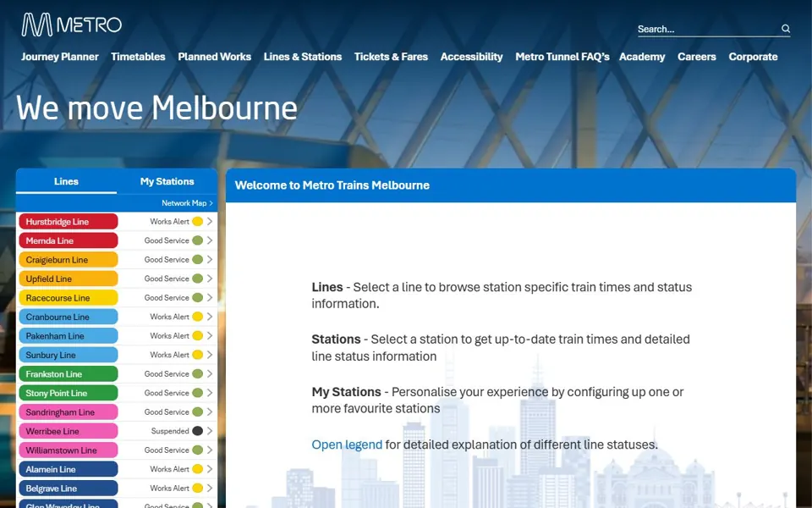Select the Werribee Line button

[69, 431]
